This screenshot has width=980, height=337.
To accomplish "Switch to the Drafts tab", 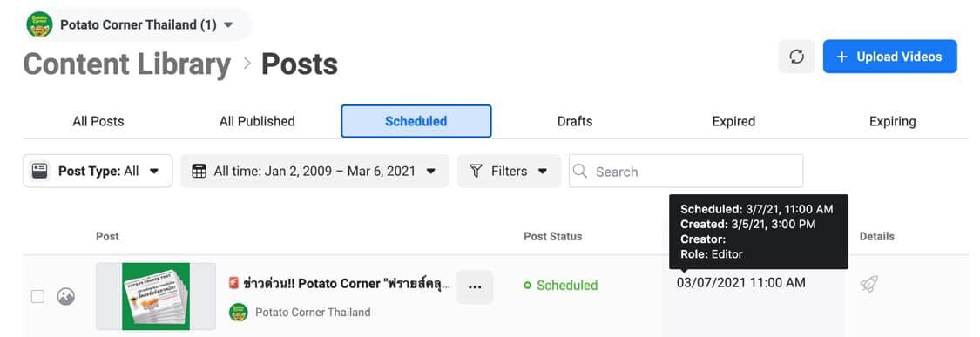I will (x=574, y=121).
